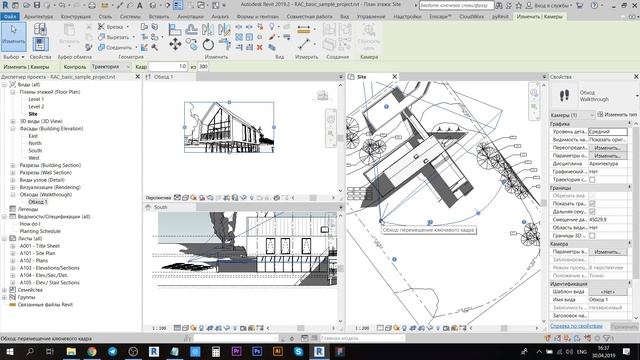This screenshot has height=360, width=640.
Task: Click the keyword search field in title bar
Action: (x=456, y=5)
